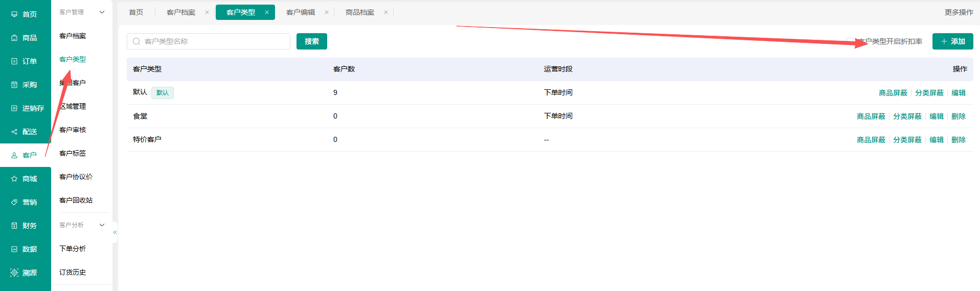Go to 订单 in the left sidebar
Screen dimensions: 980x291
click(25, 61)
